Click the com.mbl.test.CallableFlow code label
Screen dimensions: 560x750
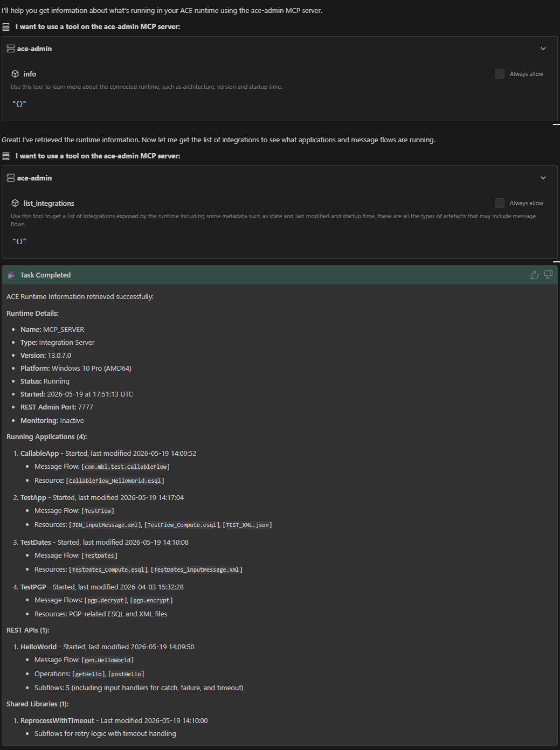[x=126, y=467]
